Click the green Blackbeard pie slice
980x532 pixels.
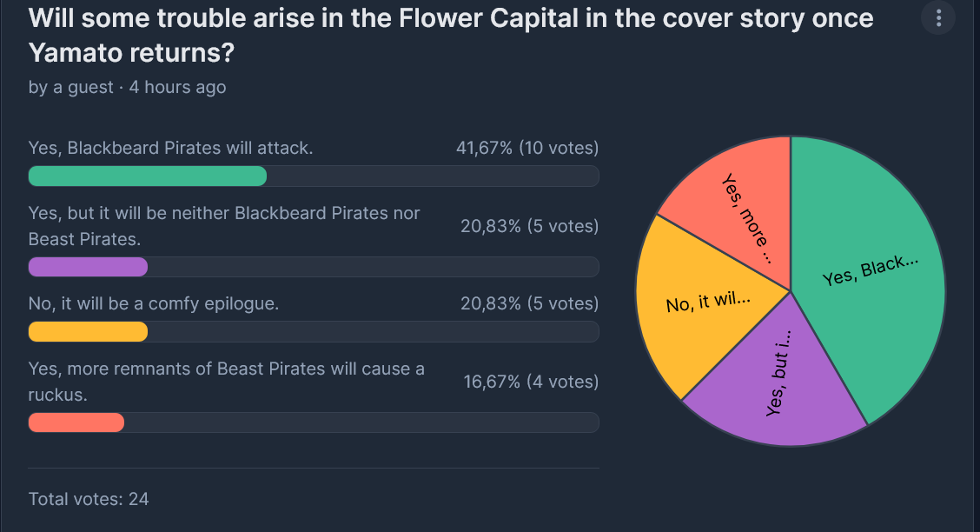tap(869, 278)
